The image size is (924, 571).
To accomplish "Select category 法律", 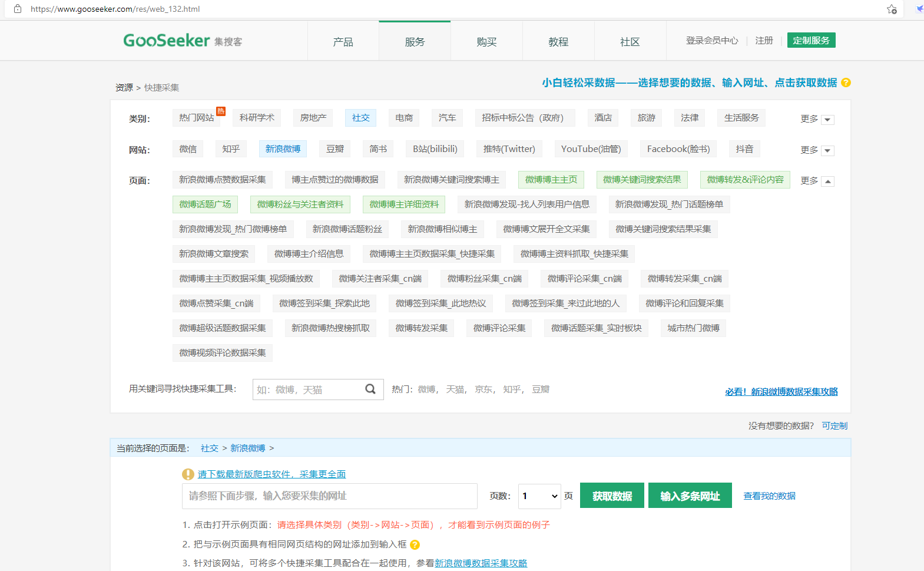I will 690,118.
